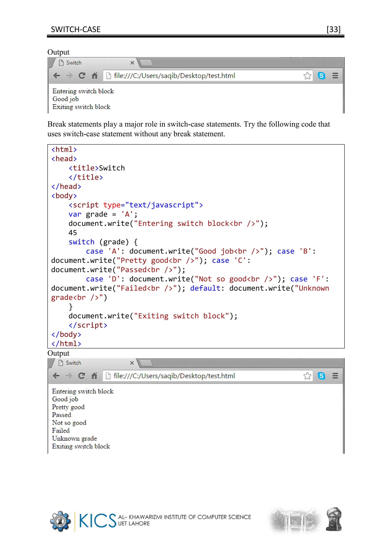Click forward arrow in bottom browser
Viewport: 392px width, 554px height.
pyautogui.click(x=69, y=376)
